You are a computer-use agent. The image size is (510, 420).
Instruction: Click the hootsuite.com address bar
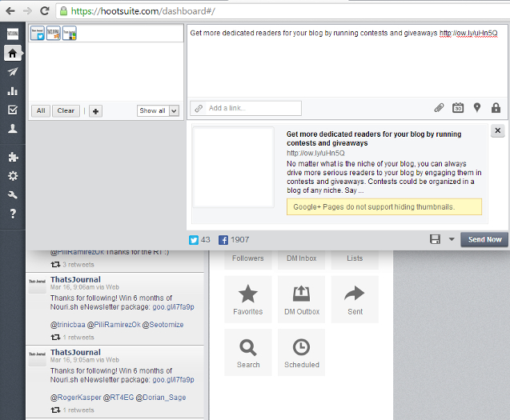[x=283, y=11]
